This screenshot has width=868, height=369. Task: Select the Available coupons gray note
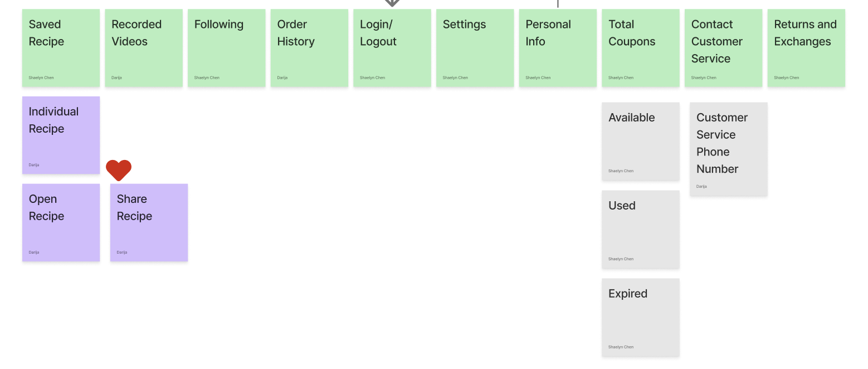coord(641,142)
